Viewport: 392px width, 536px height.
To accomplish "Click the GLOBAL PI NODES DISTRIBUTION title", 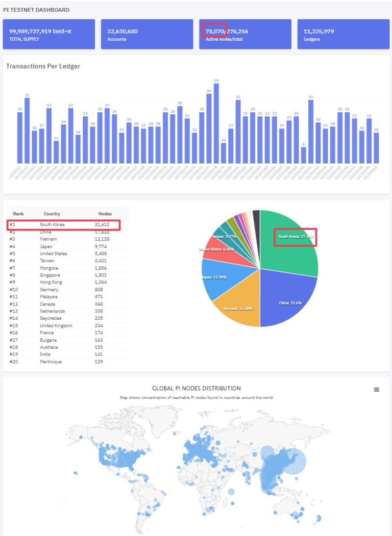I will coord(196,388).
